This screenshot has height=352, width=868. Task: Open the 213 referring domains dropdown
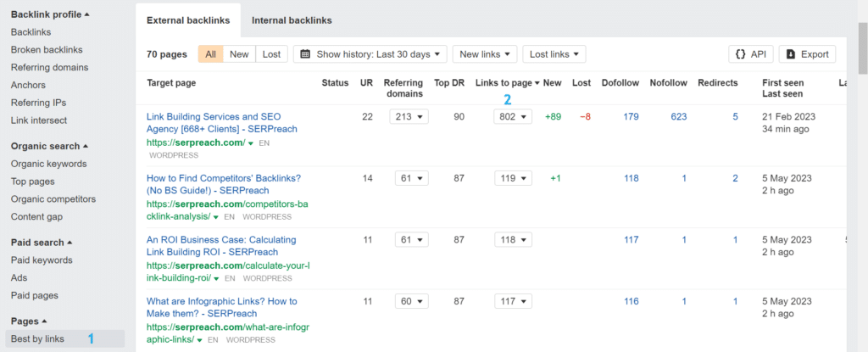[x=409, y=117]
